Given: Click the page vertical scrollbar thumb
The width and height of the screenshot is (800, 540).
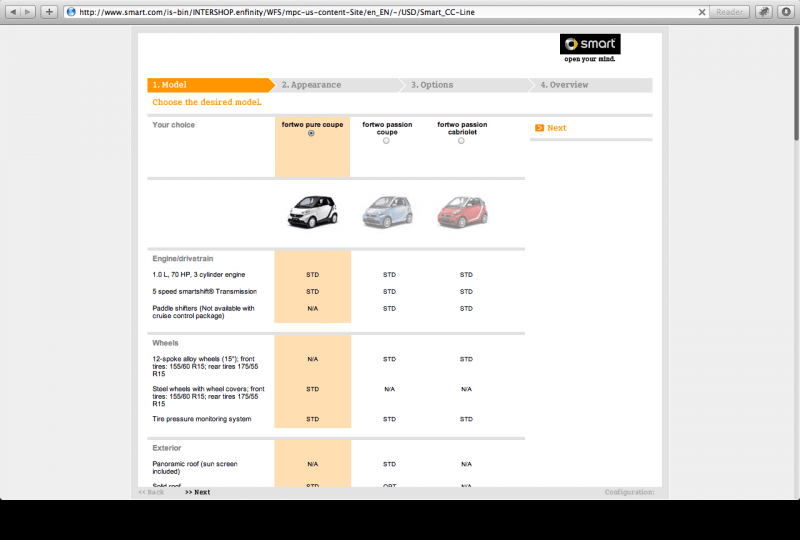Looking at the screenshot, I should pyautogui.click(x=796, y=82).
